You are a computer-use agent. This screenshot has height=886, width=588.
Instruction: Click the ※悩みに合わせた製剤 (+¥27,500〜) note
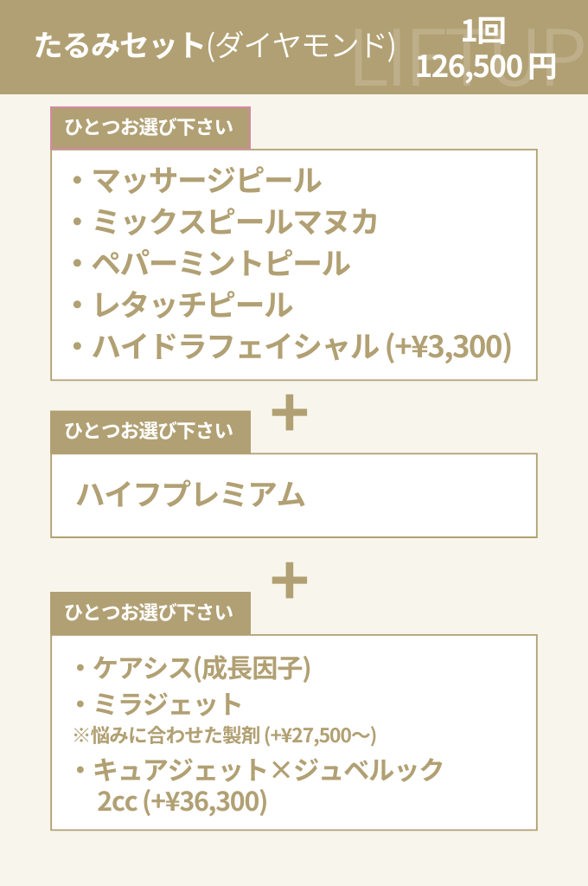[225, 735]
